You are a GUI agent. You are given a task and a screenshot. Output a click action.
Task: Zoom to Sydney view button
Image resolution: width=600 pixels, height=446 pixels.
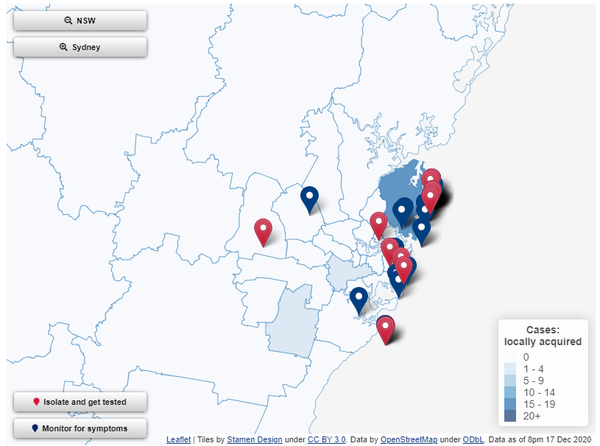80,47
